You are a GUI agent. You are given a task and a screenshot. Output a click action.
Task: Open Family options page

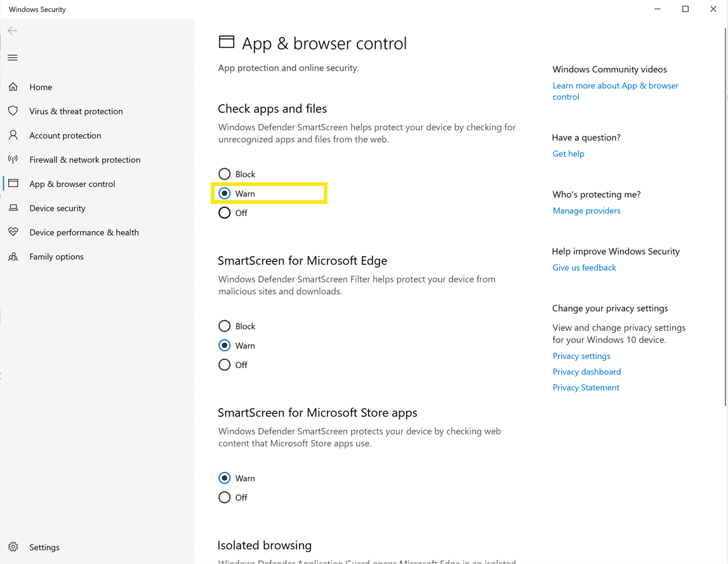[56, 257]
